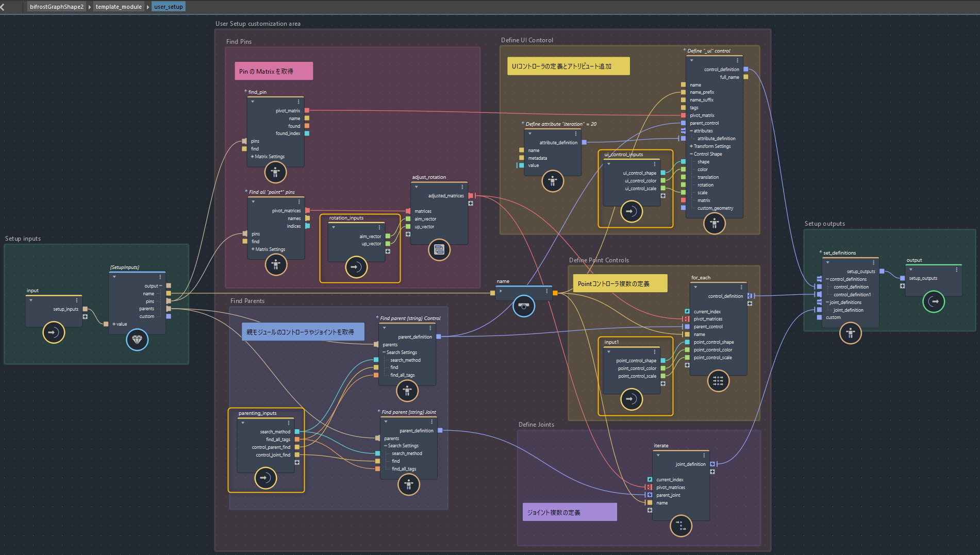Click the arrow icon inside the rotation_inputs frame

[x=356, y=266]
